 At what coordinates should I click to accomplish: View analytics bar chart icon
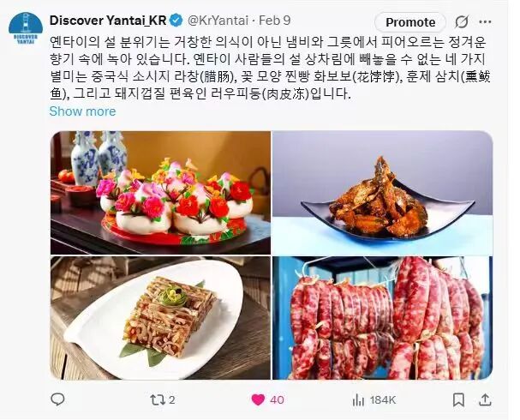point(358,400)
